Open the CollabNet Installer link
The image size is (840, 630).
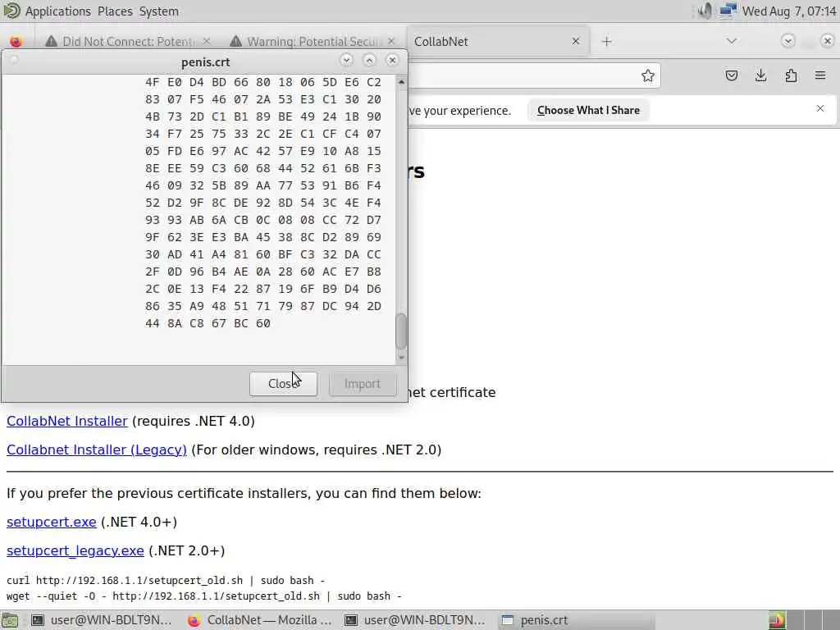pos(67,421)
